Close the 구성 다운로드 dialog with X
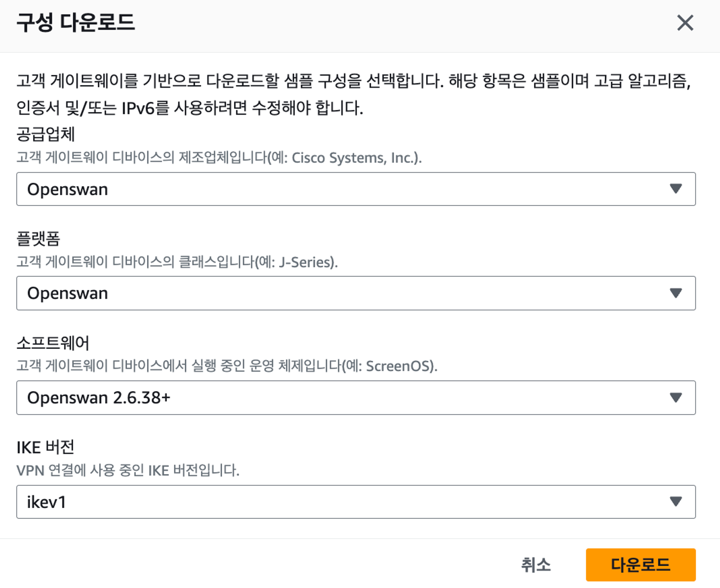The width and height of the screenshot is (720, 588). click(x=685, y=23)
